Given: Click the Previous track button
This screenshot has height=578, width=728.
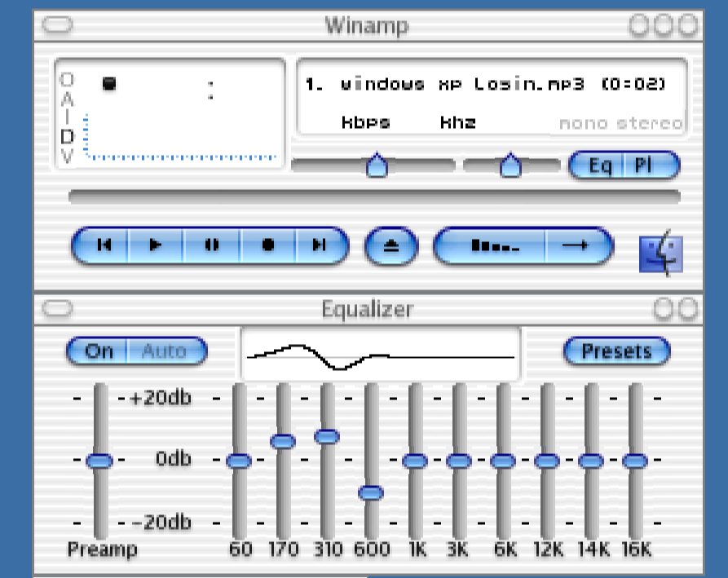Looking at the screenshot, I should (104, 245).
